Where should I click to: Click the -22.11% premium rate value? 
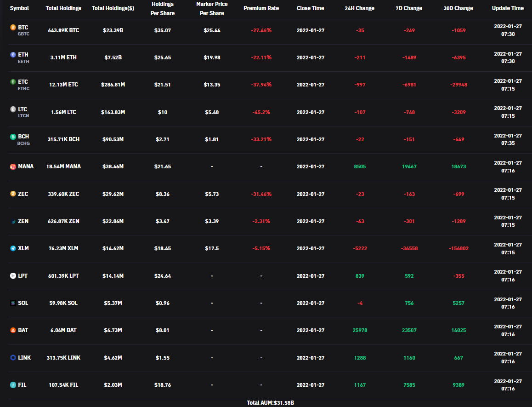click(x=261, y=57)
